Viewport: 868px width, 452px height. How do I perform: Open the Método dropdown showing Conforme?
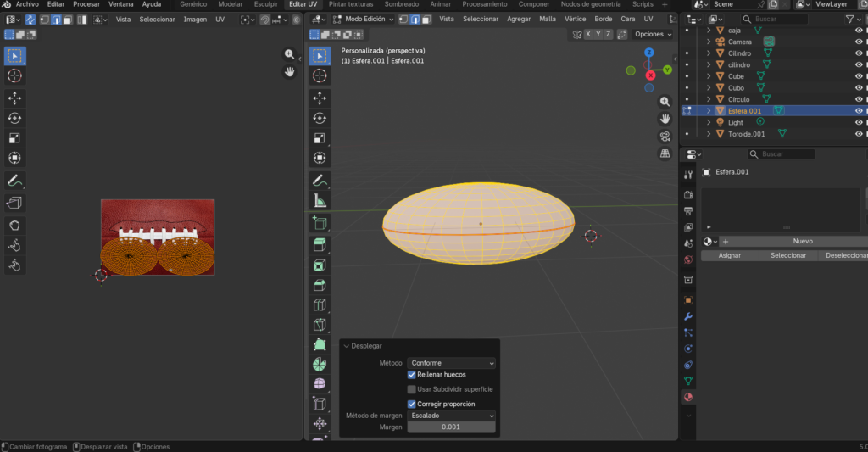click(451, 363)
